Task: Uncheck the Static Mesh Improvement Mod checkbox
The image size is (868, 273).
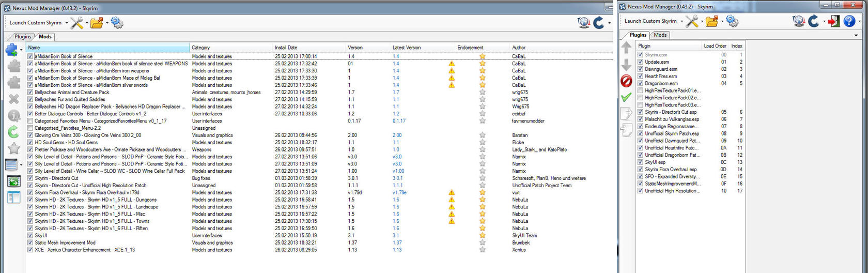Action: (30, 242)
